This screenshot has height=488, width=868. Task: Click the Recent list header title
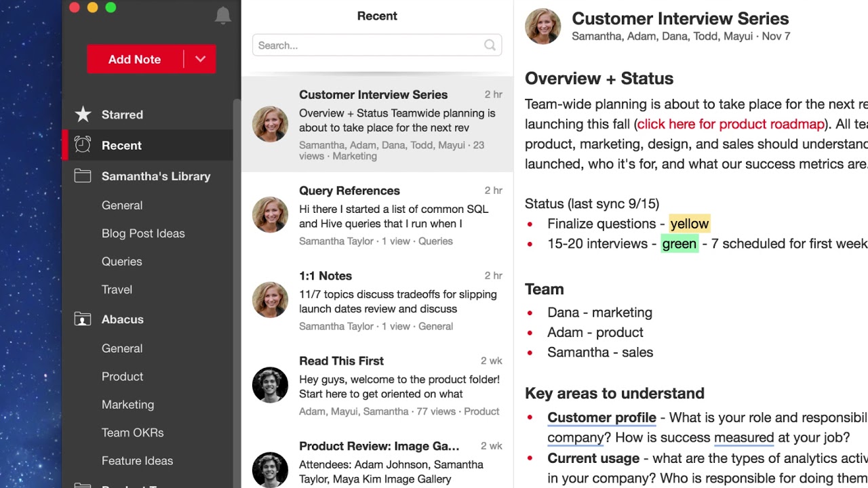[x=377, y=16]
